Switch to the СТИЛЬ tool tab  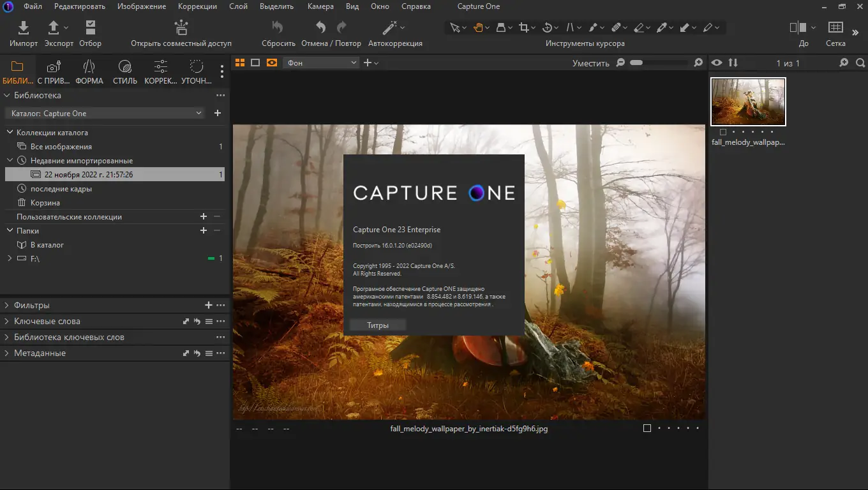(125, 73)
